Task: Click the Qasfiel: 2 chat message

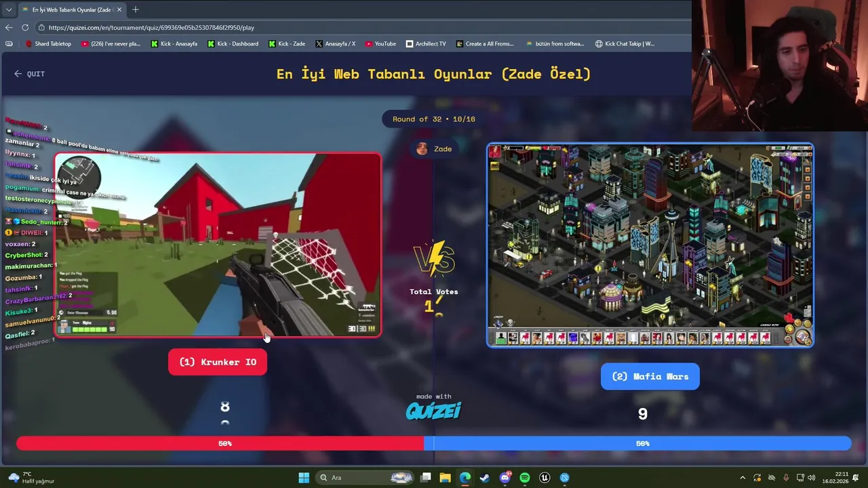Action: pyautogui.click(x=20, y=334)
